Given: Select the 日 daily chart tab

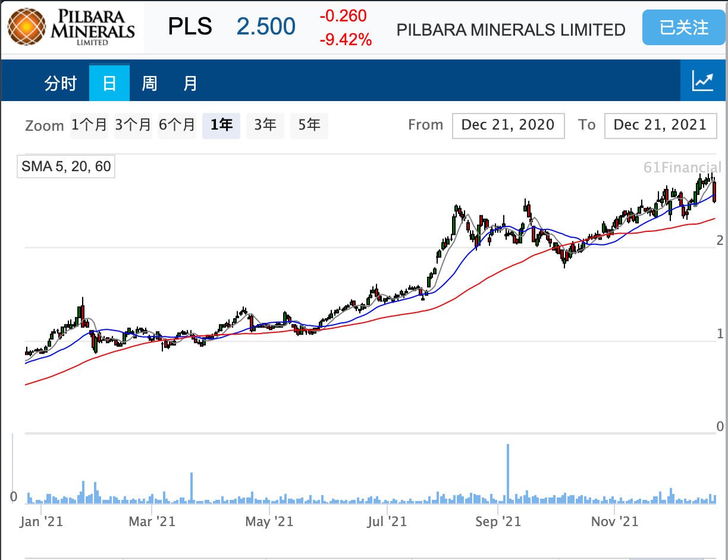Looking at the screenshot, I should 109,83.
